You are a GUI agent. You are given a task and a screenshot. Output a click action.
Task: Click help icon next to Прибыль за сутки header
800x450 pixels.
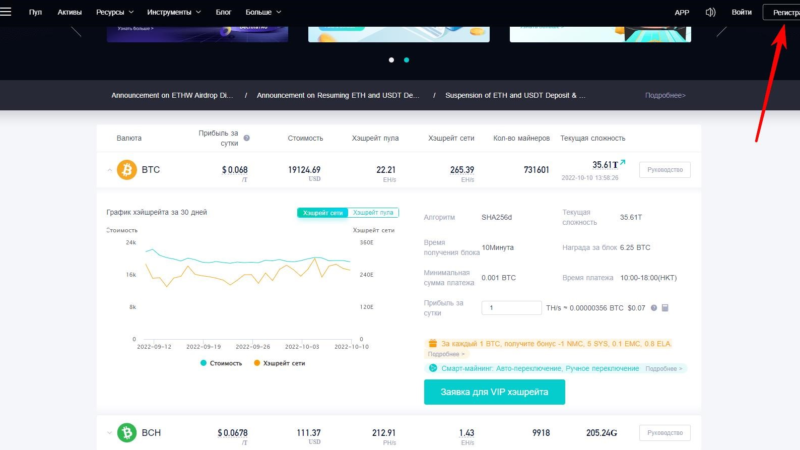(246, 138)
